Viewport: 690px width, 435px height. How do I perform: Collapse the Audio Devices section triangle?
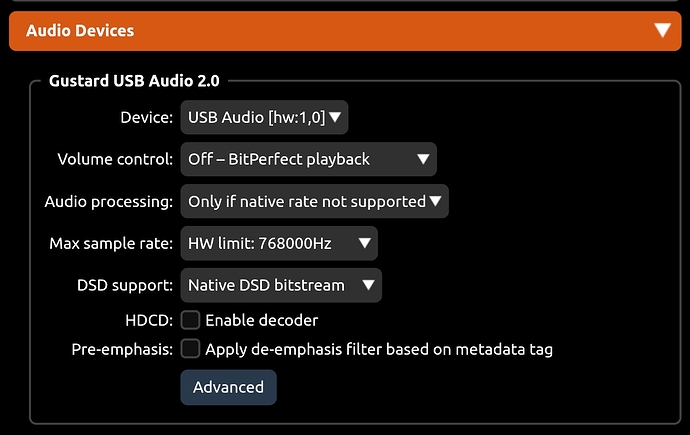click(x=662, y=30)
